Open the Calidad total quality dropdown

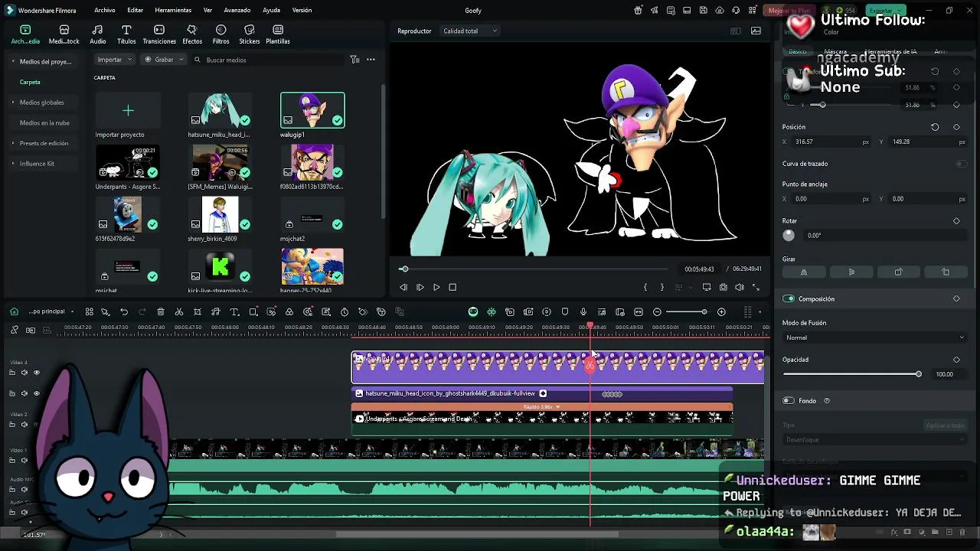470,31
